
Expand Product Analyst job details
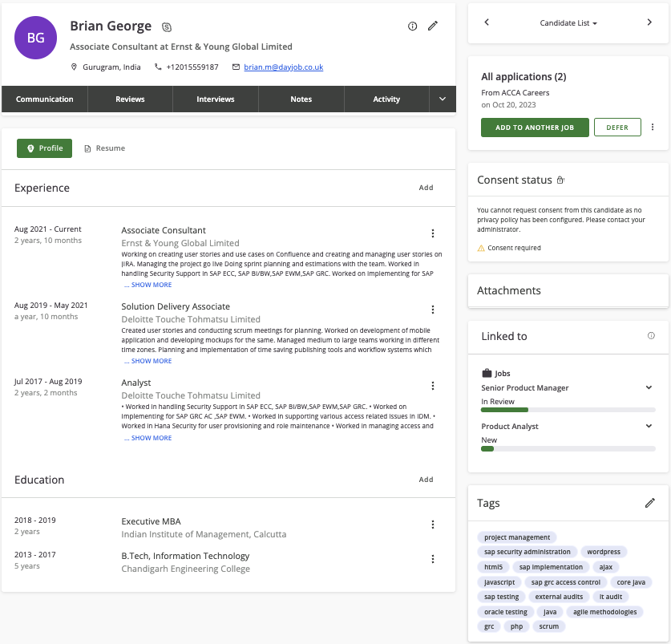pyautogui.click(x=649, y=427)
